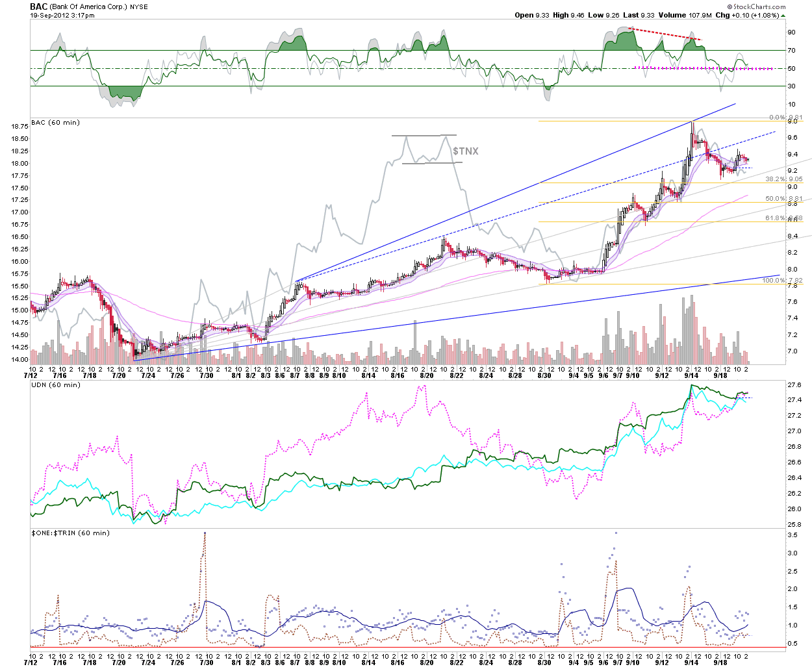Click the 8.4 value on the right price axis
The width and height of the screenshot is (812, 669).
point(793,236)
